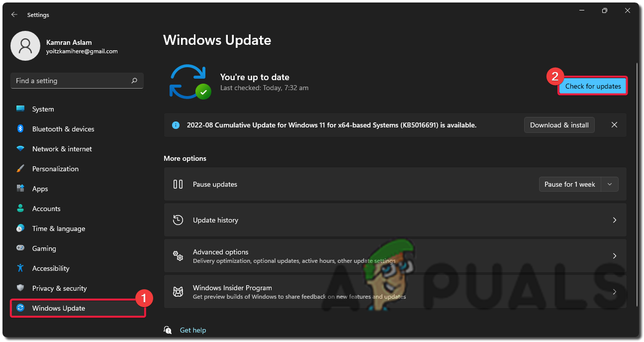Image resolution: width=644 pixels, height=342 pixels.
Task: Open the Pause for 1 week dropdown arrow
Action: (610, 184)
